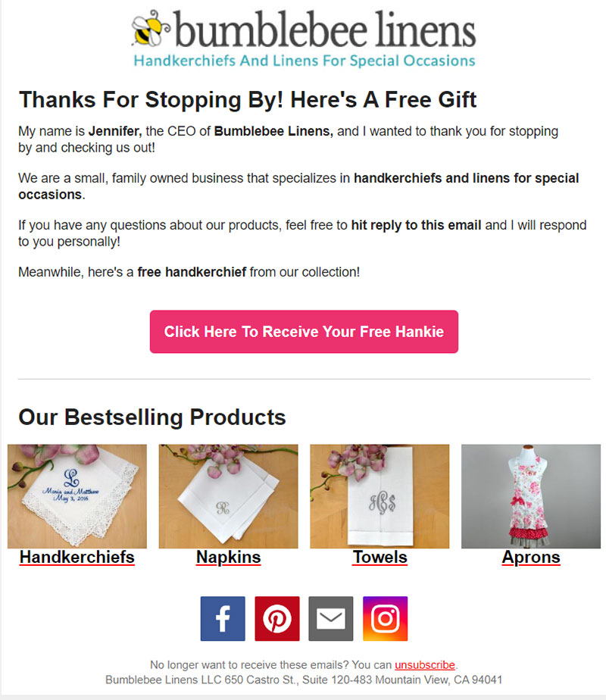Open the Towels category link
This screenshot has height=700, width=606.
380,557
